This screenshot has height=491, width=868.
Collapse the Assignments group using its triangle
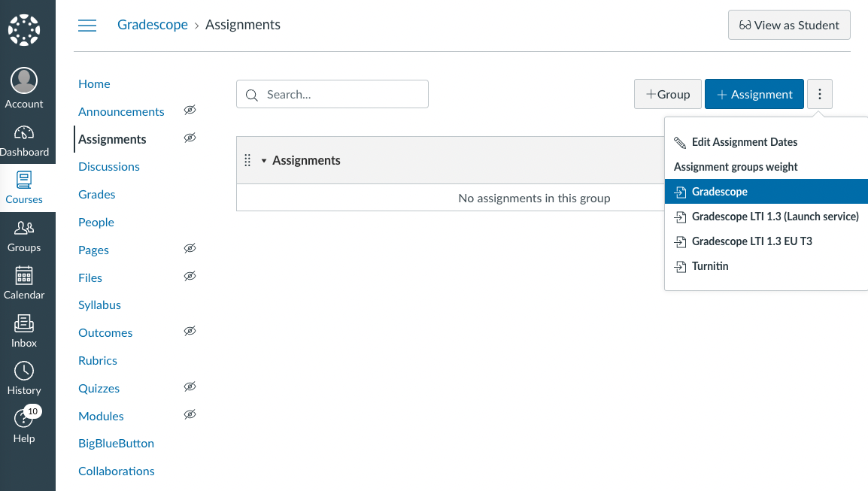(x=263, y=159)
